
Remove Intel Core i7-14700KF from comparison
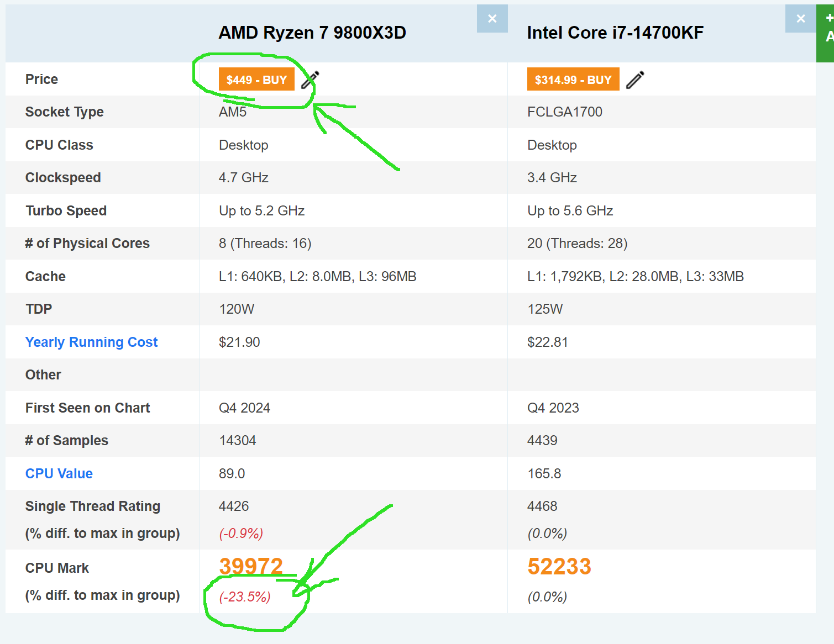click(801, 19)
